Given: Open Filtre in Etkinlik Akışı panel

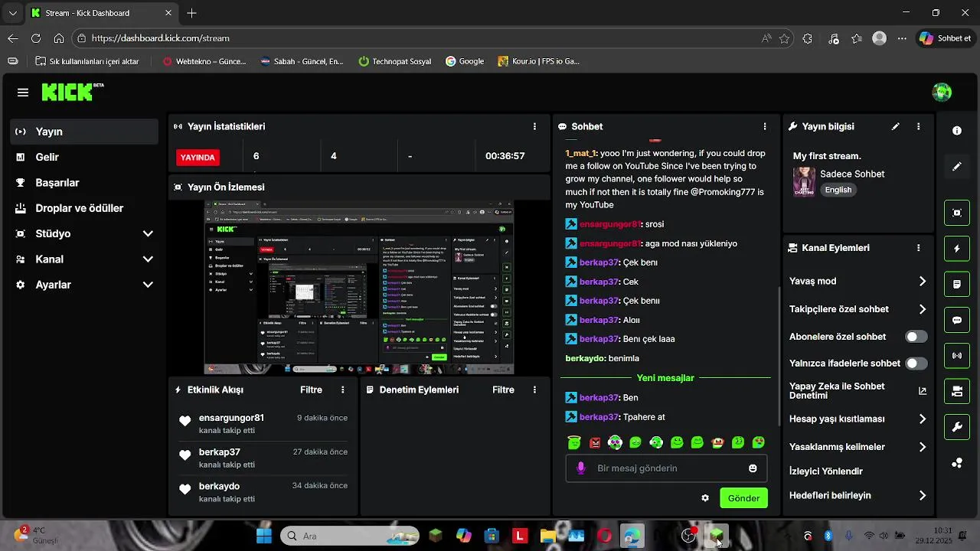Looking at the screenshot, I should (311, 390).
